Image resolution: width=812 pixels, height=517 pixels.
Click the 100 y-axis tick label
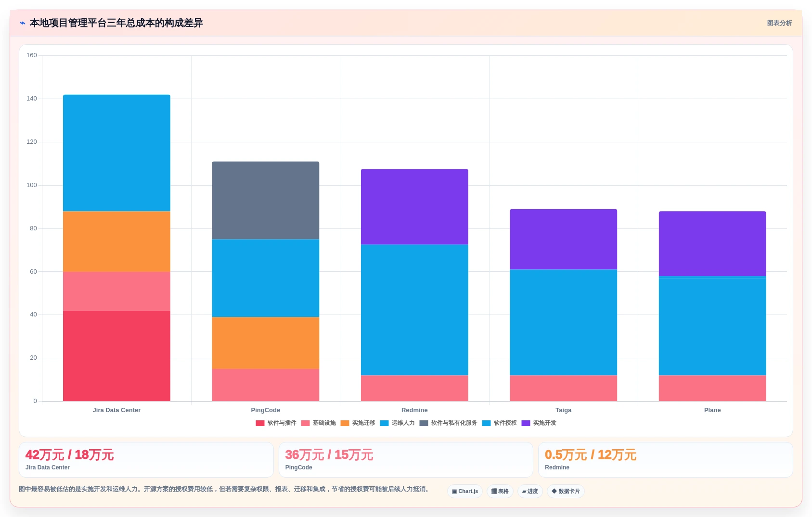pyautogui.click(x=32, y=185)
